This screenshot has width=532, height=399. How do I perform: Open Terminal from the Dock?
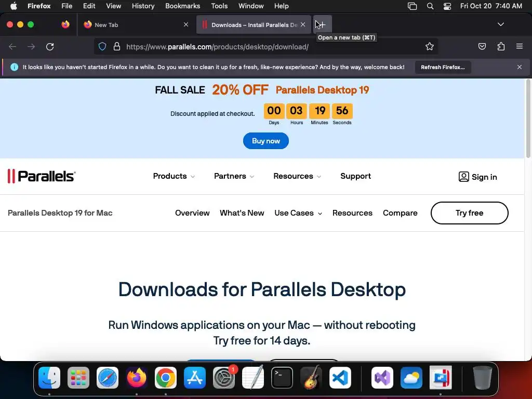(x=282, y=378)
